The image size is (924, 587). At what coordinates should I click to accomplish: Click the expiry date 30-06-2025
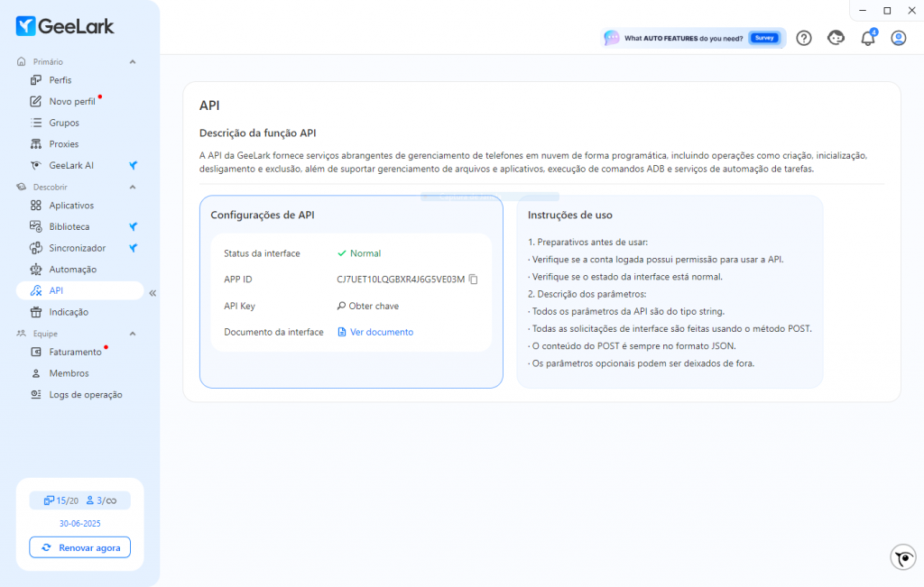click(79, 523)
